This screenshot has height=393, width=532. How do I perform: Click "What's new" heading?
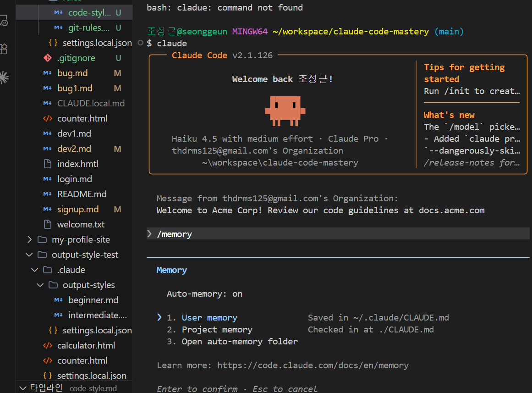tap(449, 115)
